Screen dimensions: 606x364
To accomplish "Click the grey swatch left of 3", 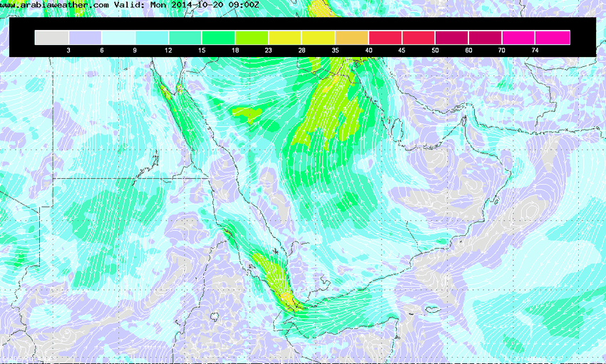I will (x=51, y=37).
